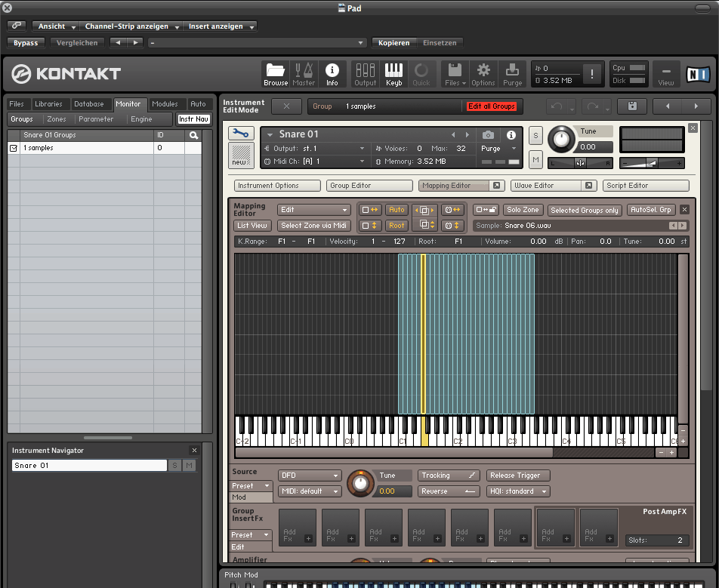The width and height of the screenshot is (719, 588).
Task: Switch to the Libraries tab
Action: 48,104
